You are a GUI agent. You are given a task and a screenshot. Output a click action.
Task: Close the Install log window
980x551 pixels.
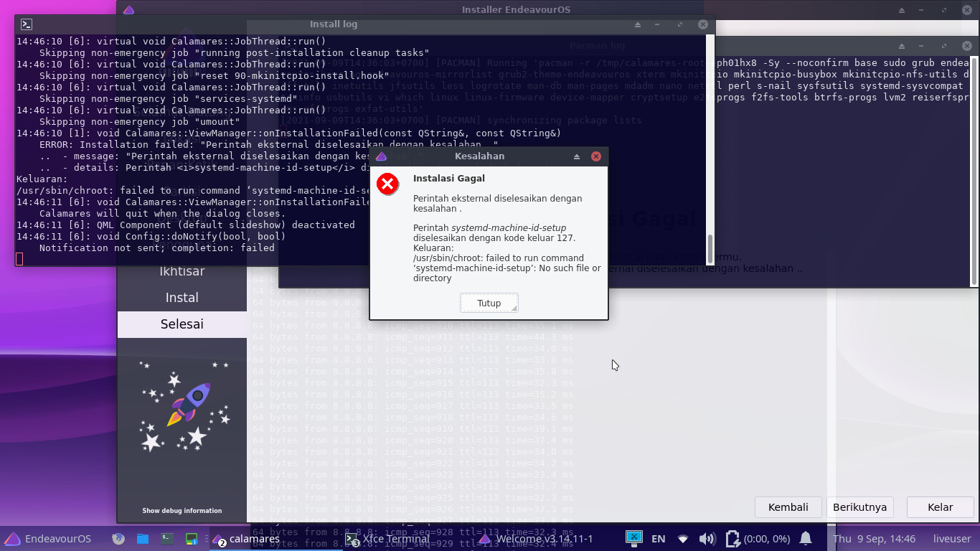coord(703,24)
